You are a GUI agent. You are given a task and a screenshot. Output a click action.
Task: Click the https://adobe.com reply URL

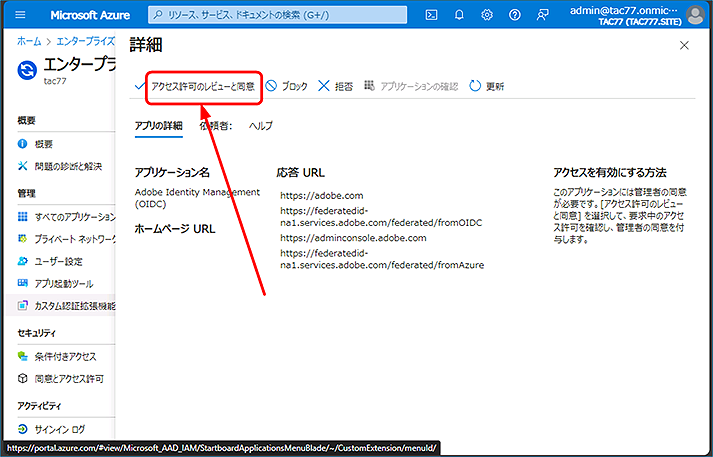pyautogui.click(x=321, y=196)
